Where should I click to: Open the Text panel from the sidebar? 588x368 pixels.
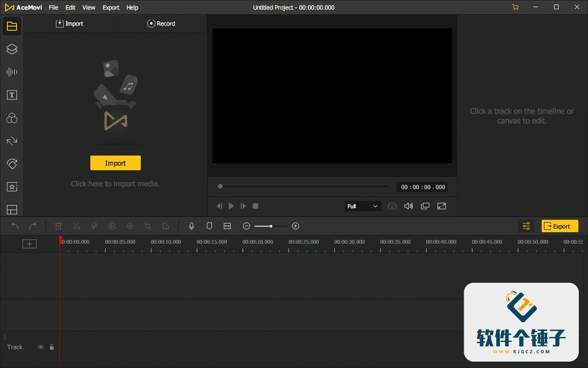12,95
